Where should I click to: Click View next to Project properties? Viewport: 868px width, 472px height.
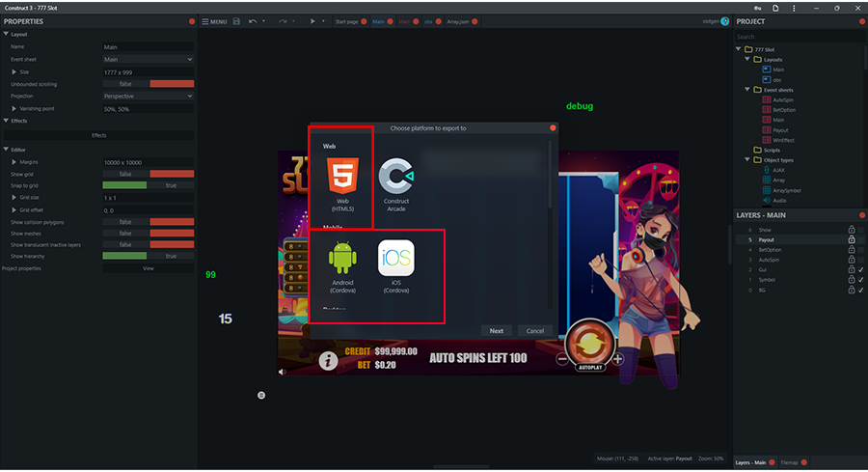(x=148, y=268)
